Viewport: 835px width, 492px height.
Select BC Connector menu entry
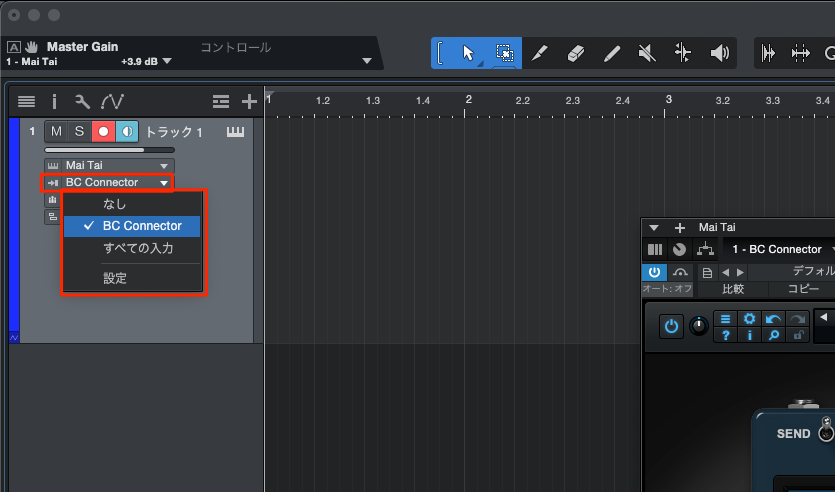click(x=132, y=226)
